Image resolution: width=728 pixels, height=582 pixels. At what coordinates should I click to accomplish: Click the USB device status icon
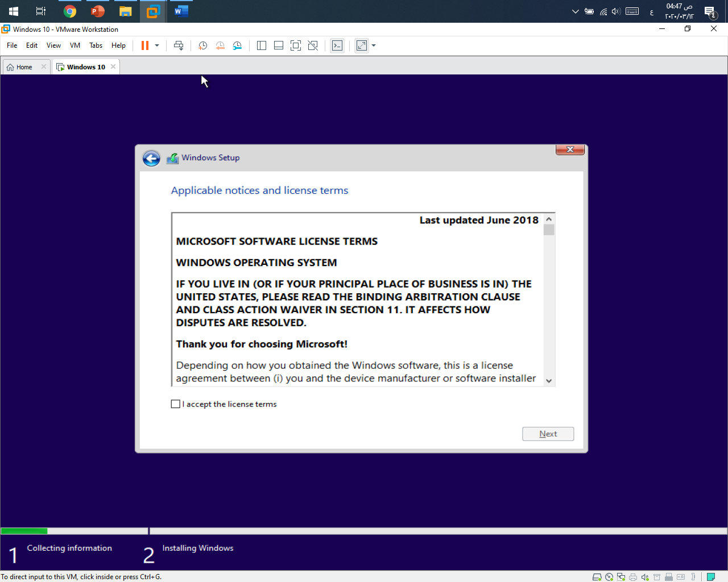click(669, 577)
